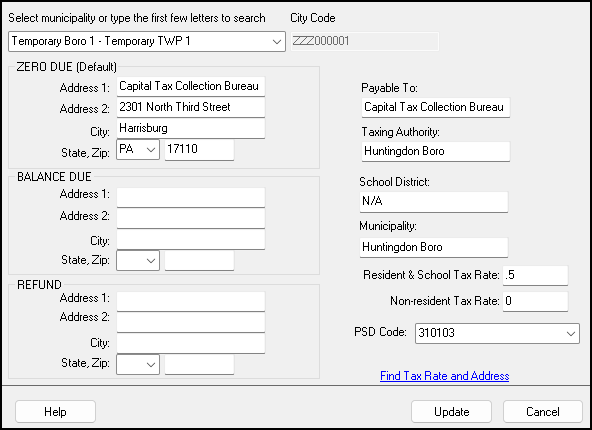This screenshot has width=592, height=430.
Task: Click Refund Address 1 field
Action: coord(191,301)
